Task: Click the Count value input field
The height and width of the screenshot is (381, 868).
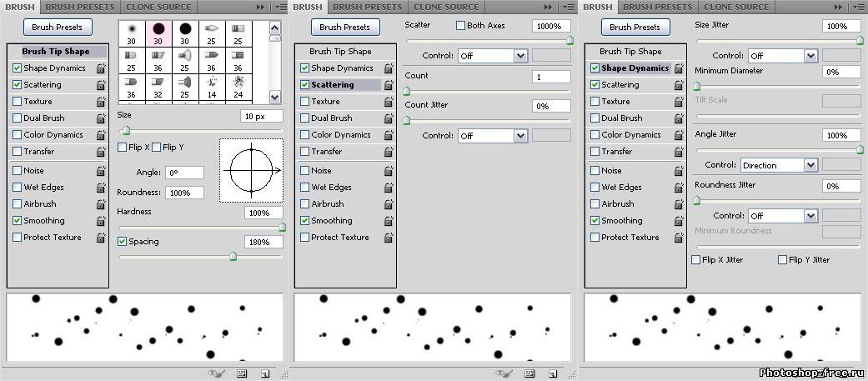Action: pos(550,77)
